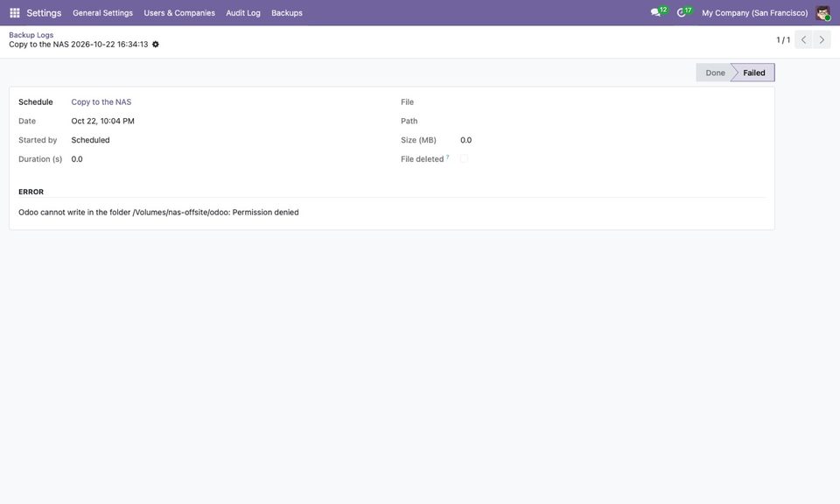Open the activities clock icon
Viewport: 840px width, 504px height.
[x=683, y=12]
